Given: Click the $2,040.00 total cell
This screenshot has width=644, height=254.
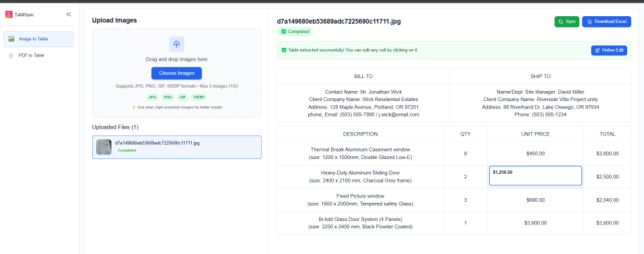Looking at the screenshot, I should [608, 199].
